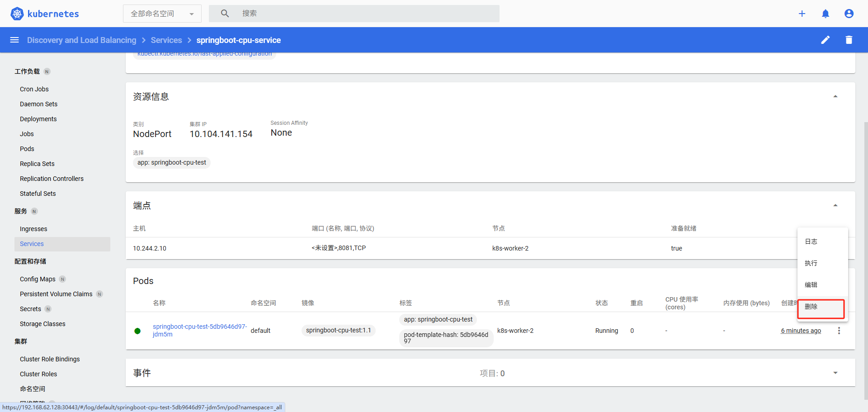Open Cluster Role Bindings in sidebar

pos(50,359)
